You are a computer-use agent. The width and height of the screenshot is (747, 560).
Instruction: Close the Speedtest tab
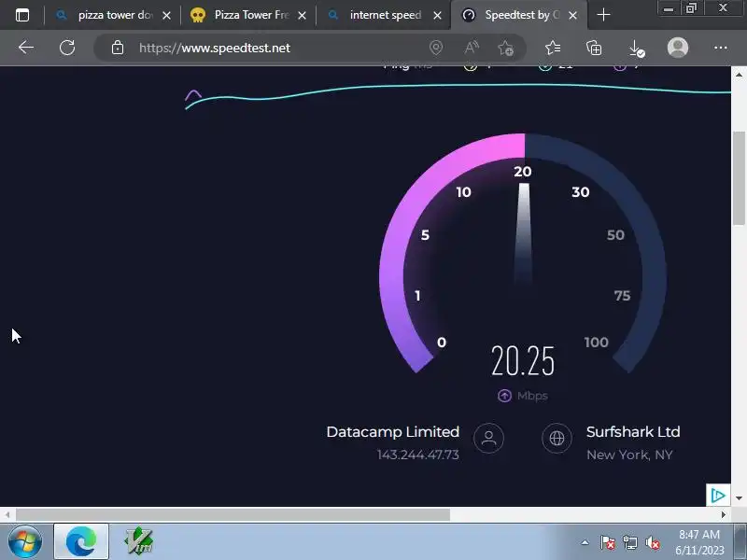(x=573, y=16)
